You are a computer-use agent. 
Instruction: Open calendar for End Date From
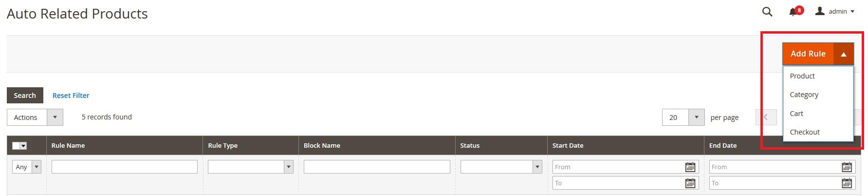847,167
